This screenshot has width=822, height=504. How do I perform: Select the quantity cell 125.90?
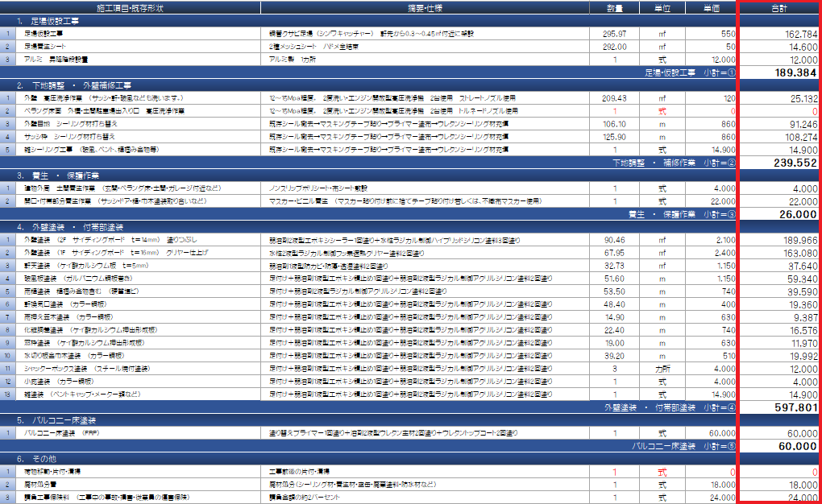(x=614, y=137)
